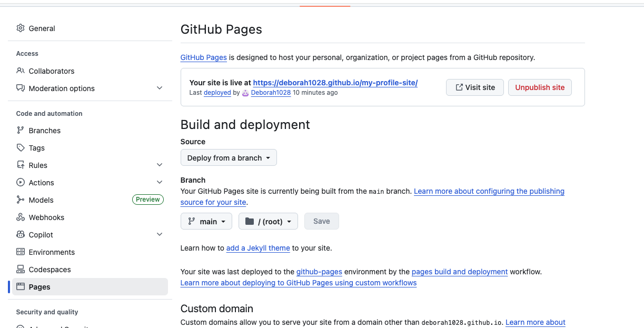Image resolution: width=644 pixels, height=328 pixels.
Task: Click the Tags label icon
Action: pos(21,148)
